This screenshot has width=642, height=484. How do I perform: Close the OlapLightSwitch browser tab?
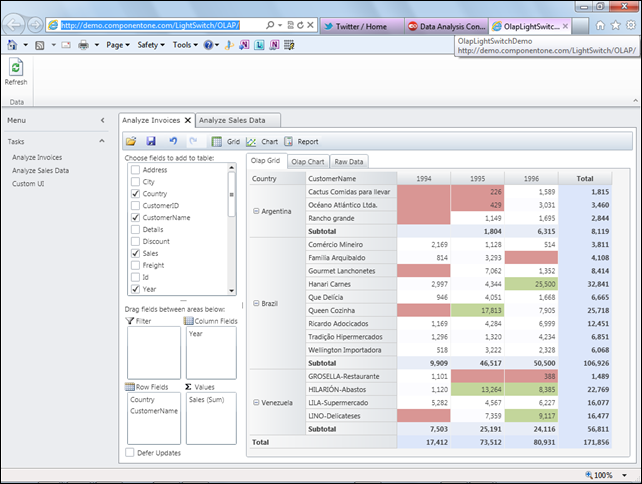pos(565,26)
